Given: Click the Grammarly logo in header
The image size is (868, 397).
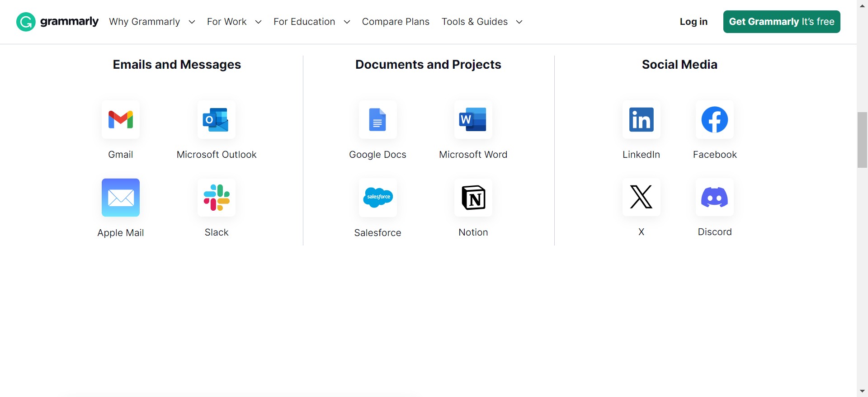Looking at the screenshot, I should 57,22.
